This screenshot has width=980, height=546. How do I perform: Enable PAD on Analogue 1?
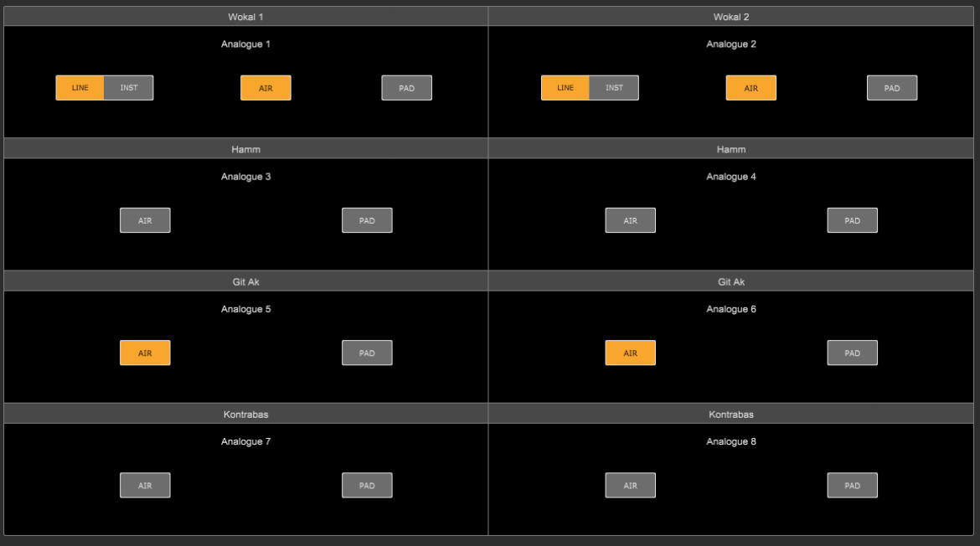tap(407, 88)
